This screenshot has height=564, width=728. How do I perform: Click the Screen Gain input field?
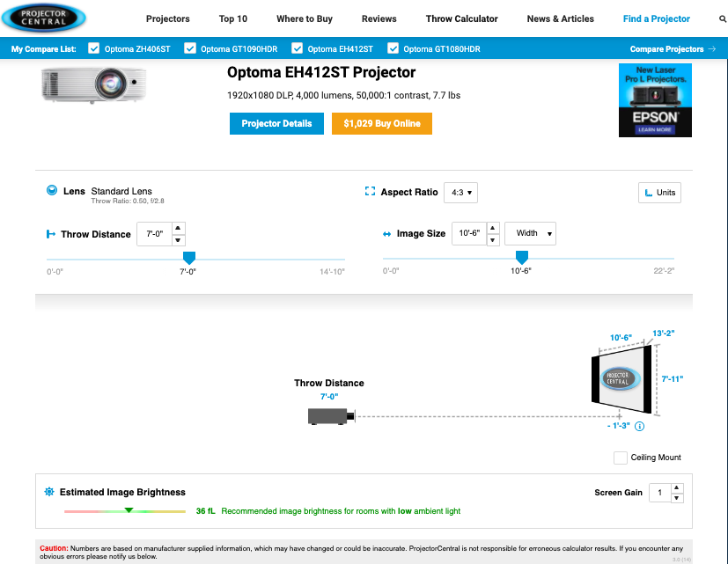(x=659, y=493)
